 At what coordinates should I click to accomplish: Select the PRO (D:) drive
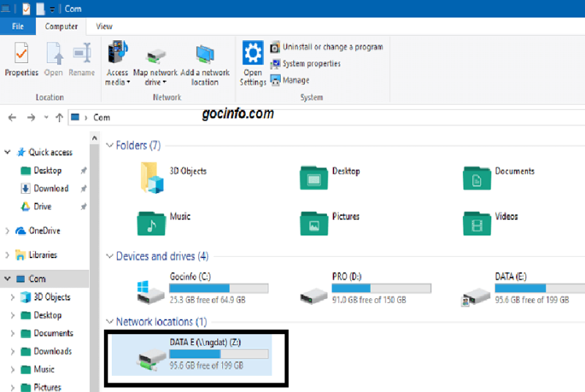click(365, 289)
